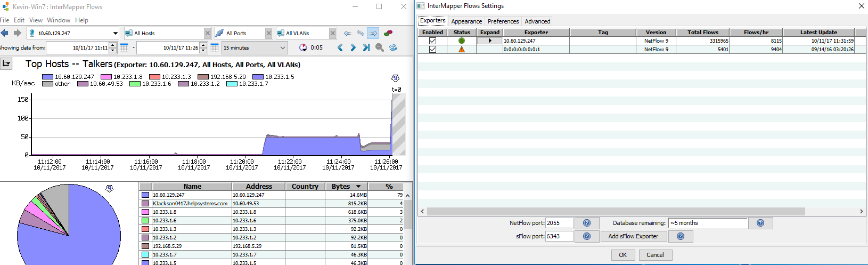Open the exporter dropdown showing 10.60.129.247
The width and height of the screenshot is (868, 265).
[x=115, y=33]
